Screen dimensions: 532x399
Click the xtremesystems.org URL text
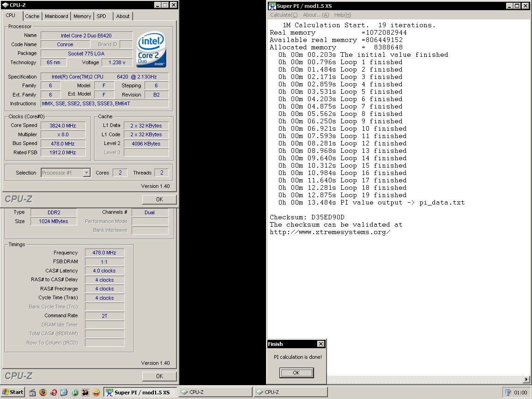coord(330,232)
